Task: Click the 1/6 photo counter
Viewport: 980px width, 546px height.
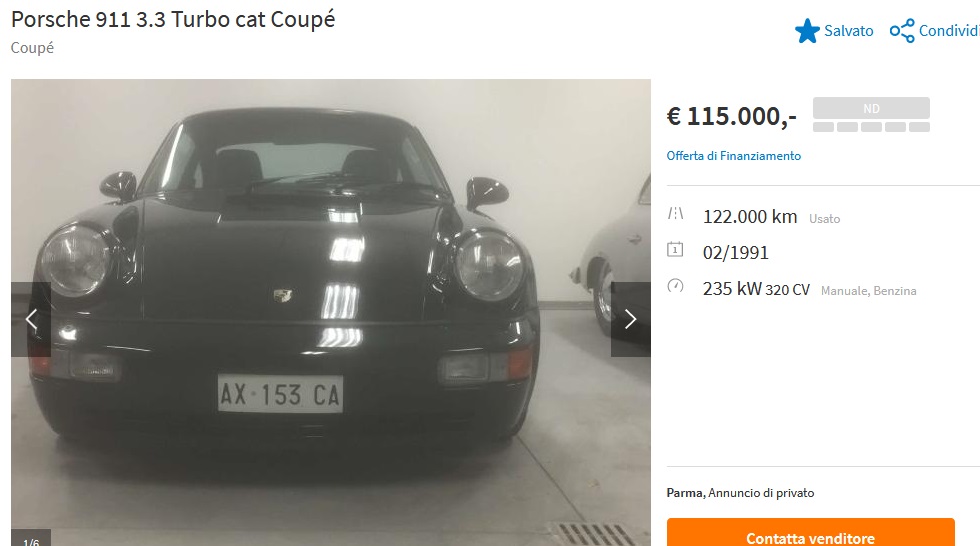Action: point(31,540)
